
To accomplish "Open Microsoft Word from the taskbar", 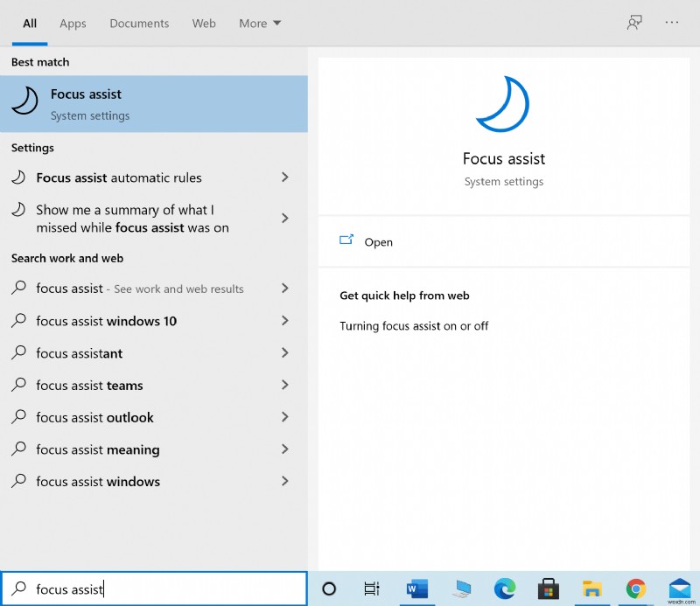I will pyautogui.click(x=416, y=589).
